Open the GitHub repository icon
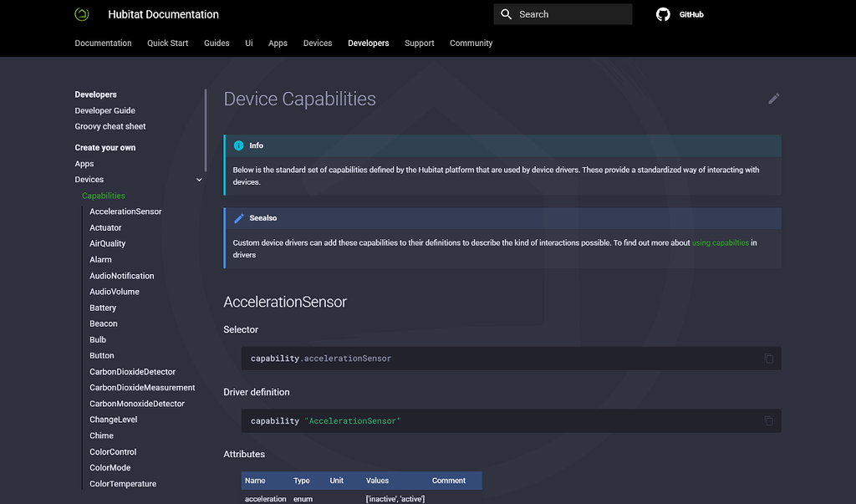Viewport: 856px width, 504px height. [663, 14]
